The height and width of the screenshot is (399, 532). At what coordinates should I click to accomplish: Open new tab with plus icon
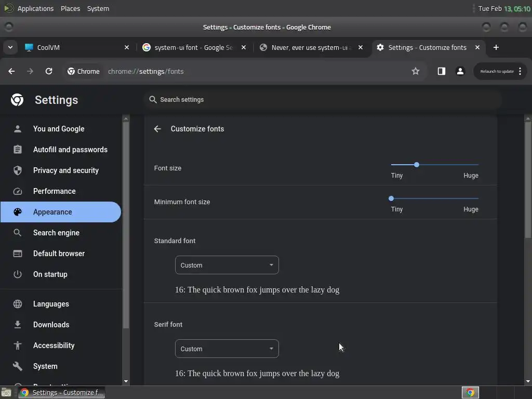point(496,47)
